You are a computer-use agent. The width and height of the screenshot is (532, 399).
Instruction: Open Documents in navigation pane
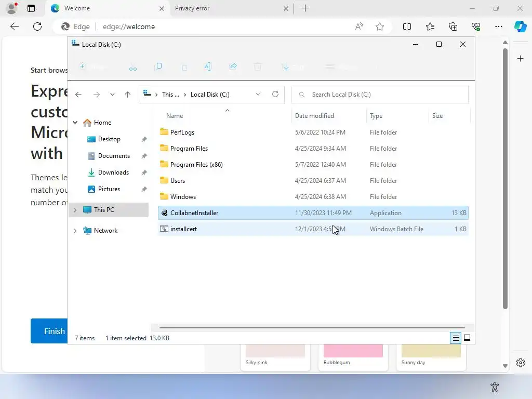pyautogui.click(x=114, y=156)
